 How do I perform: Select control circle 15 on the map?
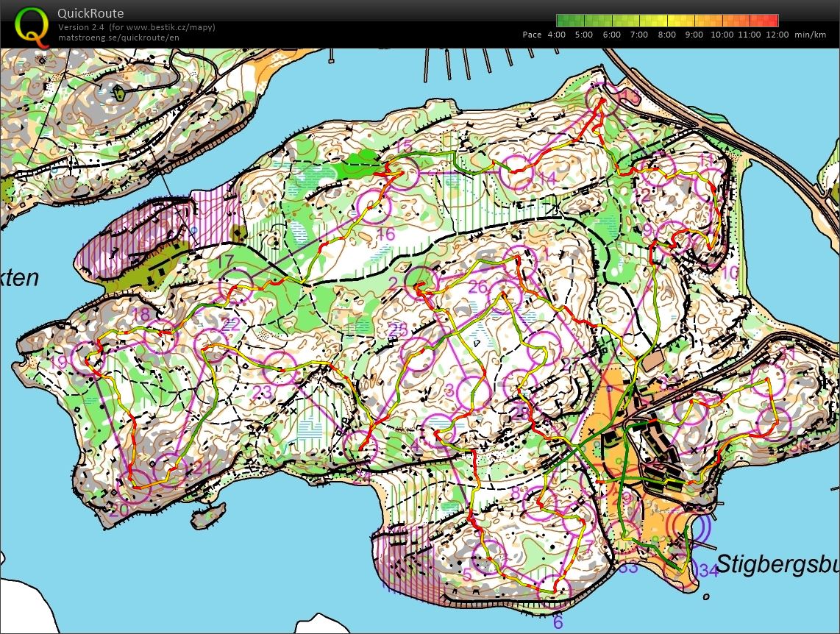point(402,174)
